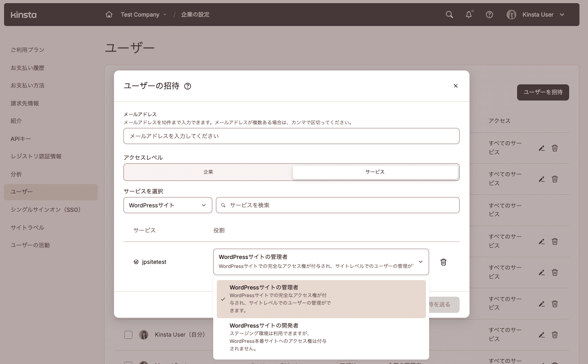588x364 pixels.
Task: Open the WordPressサイト service type dropdown
Action: tap(167, 205)
